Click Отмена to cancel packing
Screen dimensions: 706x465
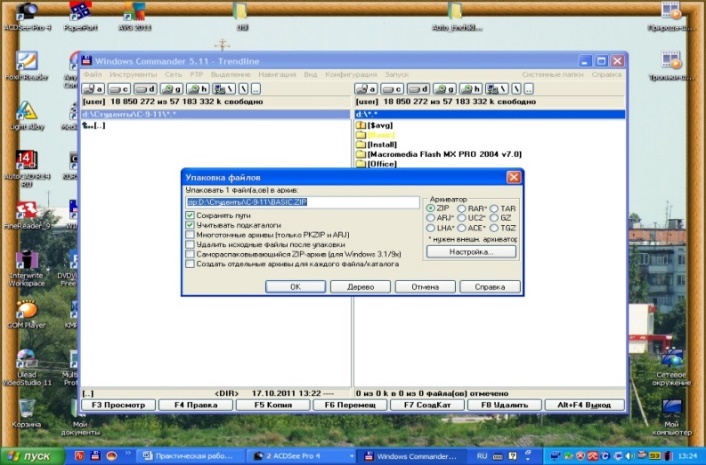tap(425, 287)
